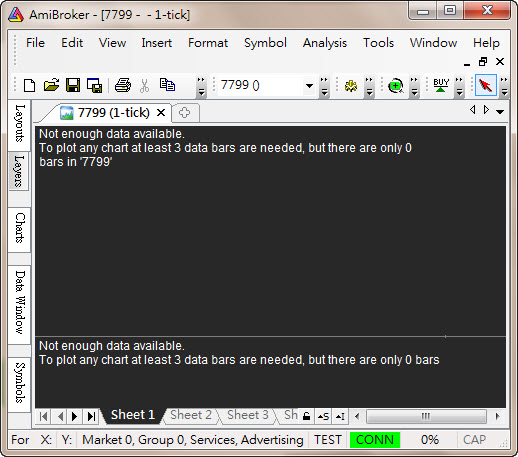Print with the printer icon

tap(123, 85)
